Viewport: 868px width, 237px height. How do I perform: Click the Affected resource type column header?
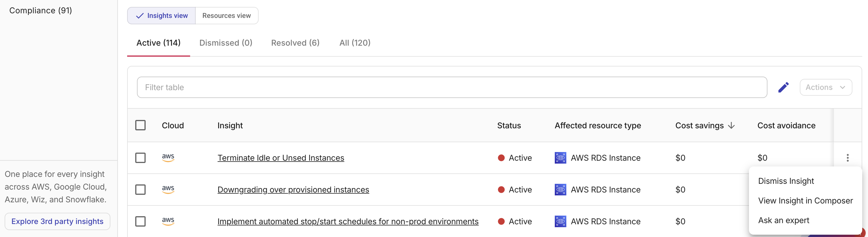[x=598, y=125]
